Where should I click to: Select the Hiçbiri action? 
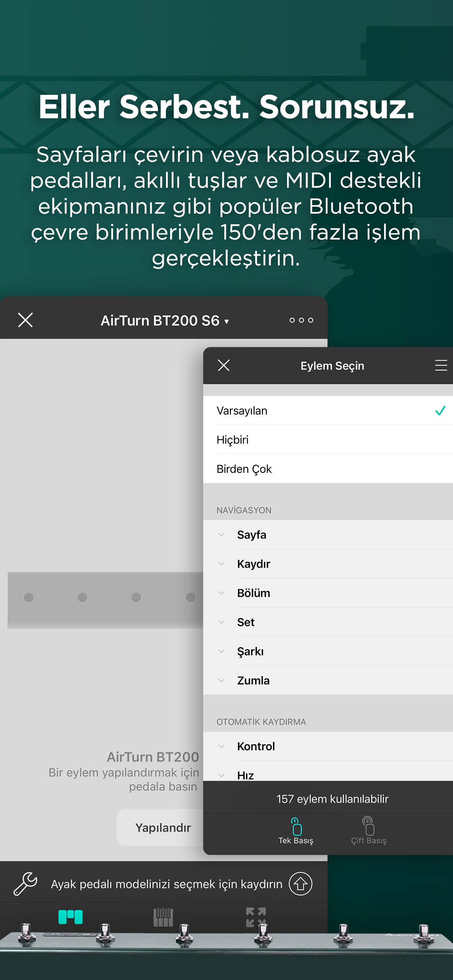[x=328, y=440]
